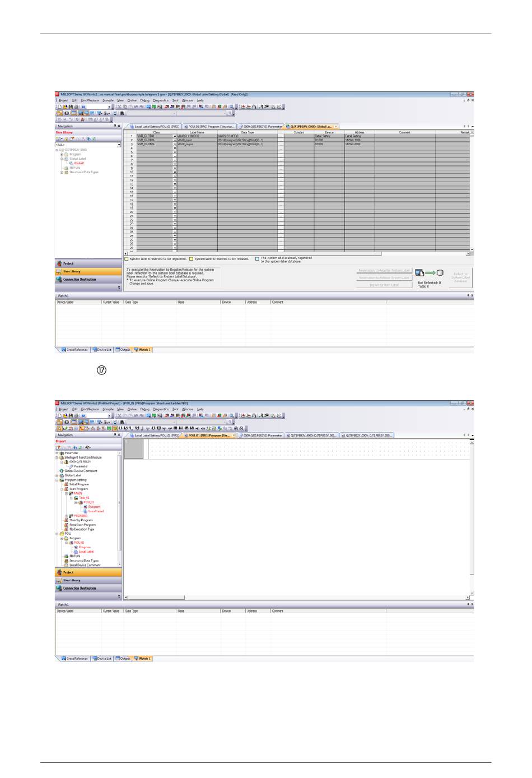Open Find/Replace menu in lower Structured Ladder window
This screenshot has height=778, width=532.
click(90, 409)
